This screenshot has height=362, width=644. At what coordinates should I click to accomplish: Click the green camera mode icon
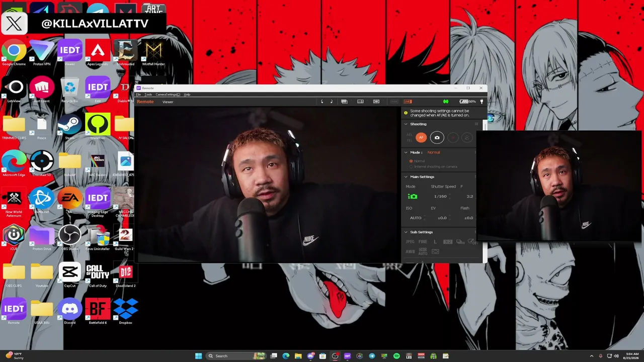413,197
